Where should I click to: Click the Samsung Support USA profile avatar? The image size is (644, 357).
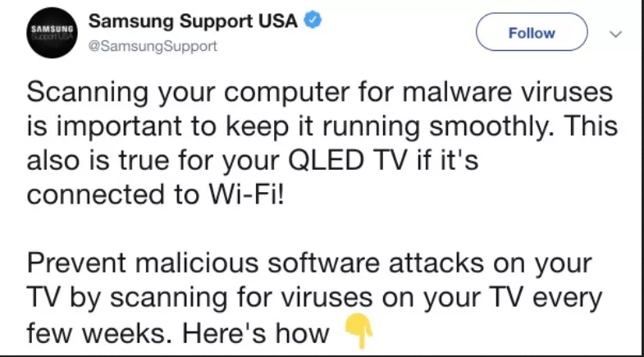tap(52, 33)
